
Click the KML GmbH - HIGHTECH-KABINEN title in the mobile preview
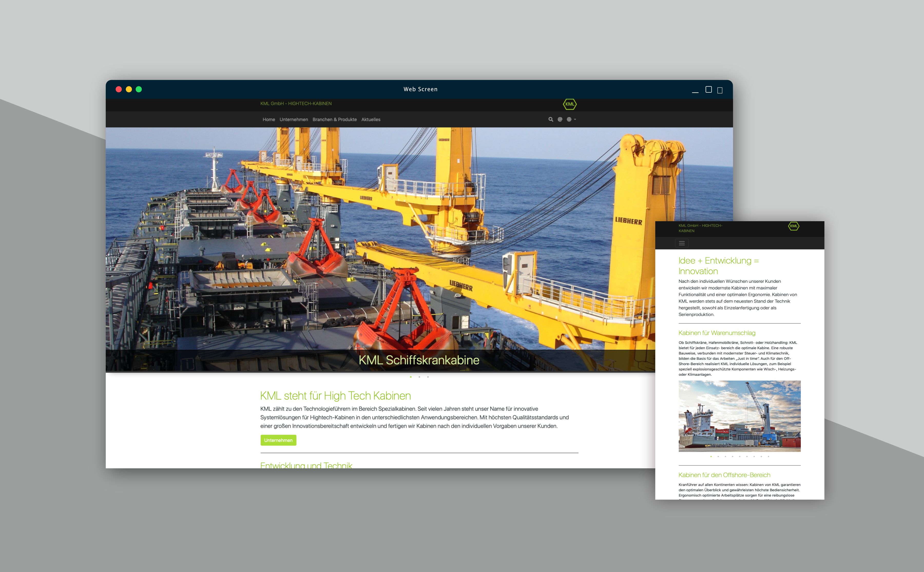[x=700, y=228]
